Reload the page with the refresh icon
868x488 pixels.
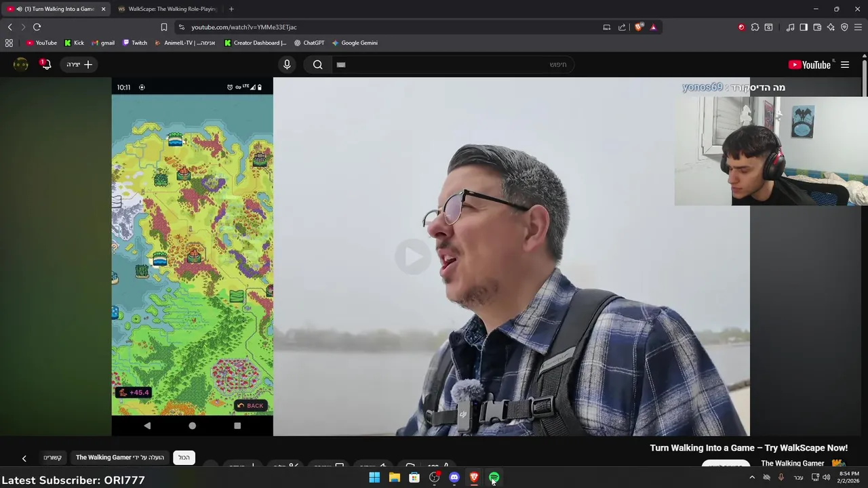click(37, 27)
